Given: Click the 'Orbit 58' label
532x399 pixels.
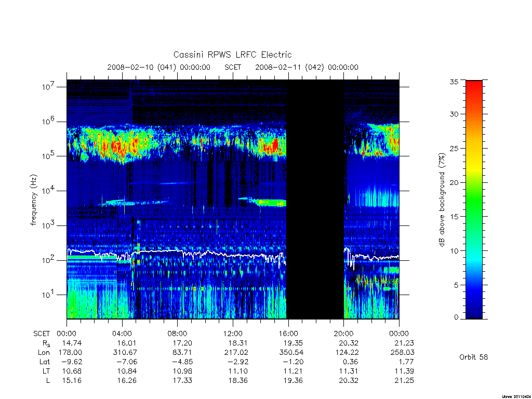Looking at the screenshot, I should (474, 357).
